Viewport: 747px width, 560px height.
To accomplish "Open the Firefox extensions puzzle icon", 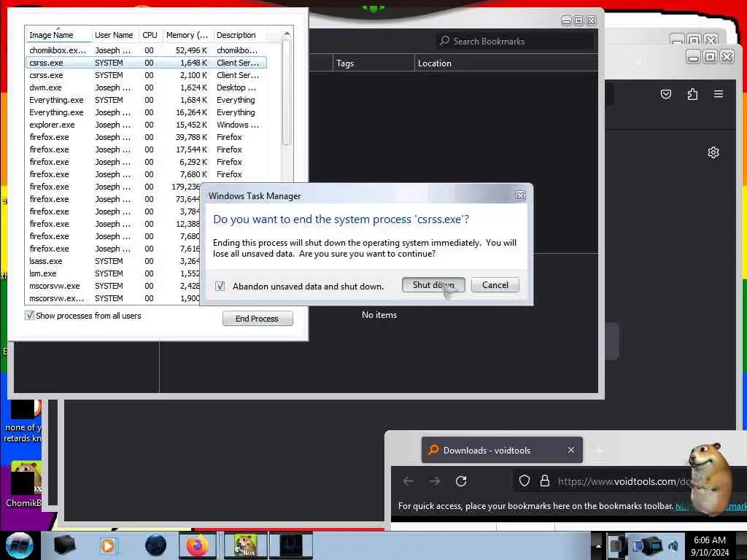I will click(693, 94).
